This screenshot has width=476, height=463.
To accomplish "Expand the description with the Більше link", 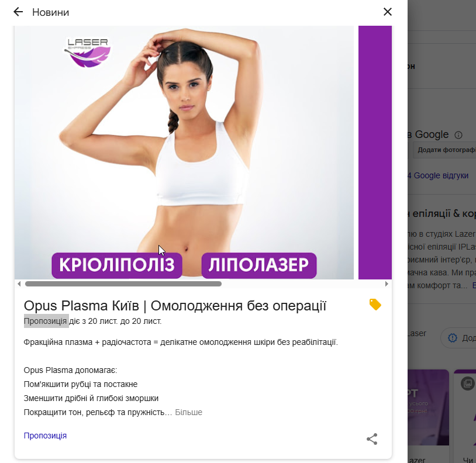I will 188,412.
